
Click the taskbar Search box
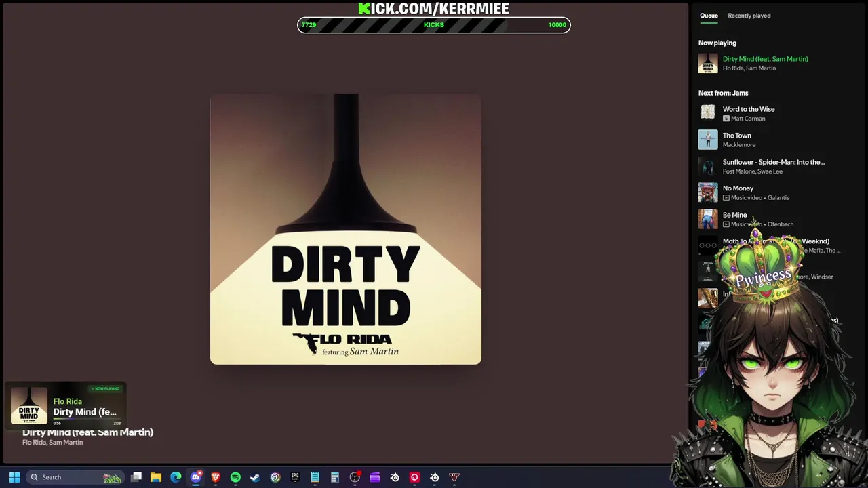tap(75, 477)
